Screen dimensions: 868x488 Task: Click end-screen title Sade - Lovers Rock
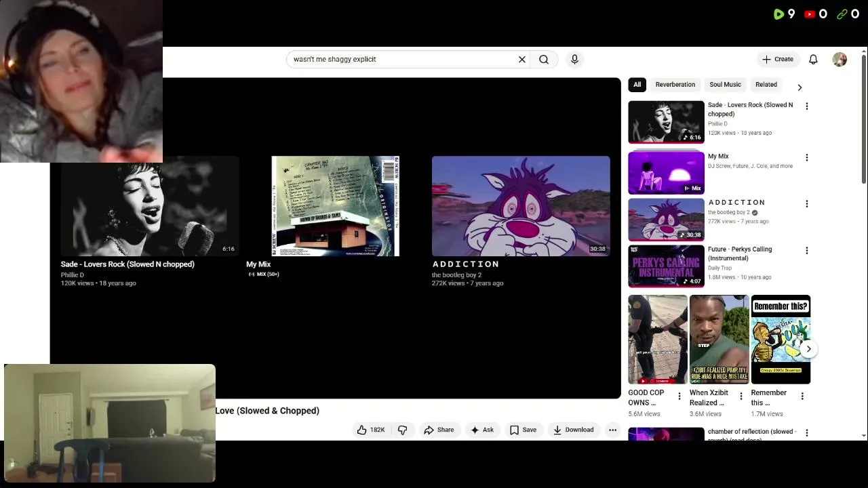click(x=127, y=264)
